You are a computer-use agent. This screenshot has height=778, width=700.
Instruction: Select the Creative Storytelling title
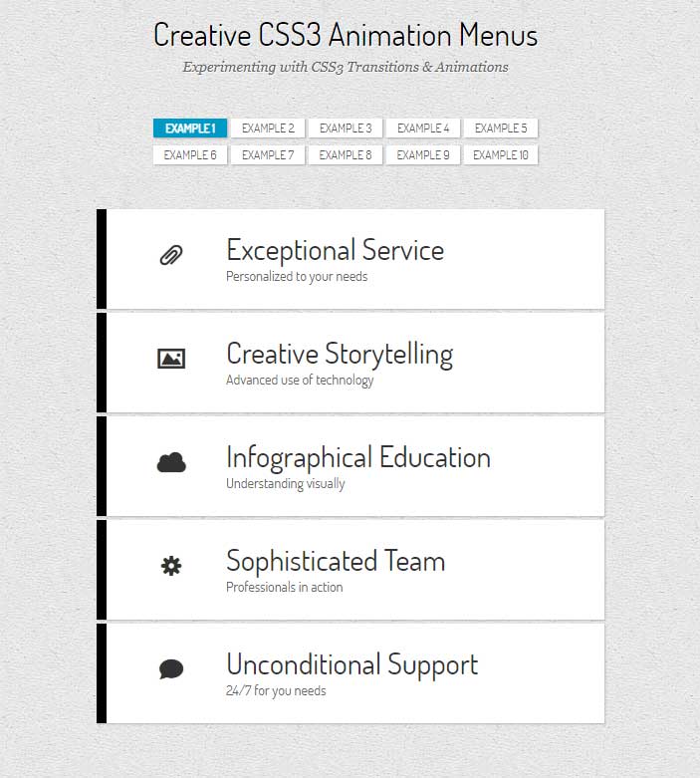click(340, 355)
